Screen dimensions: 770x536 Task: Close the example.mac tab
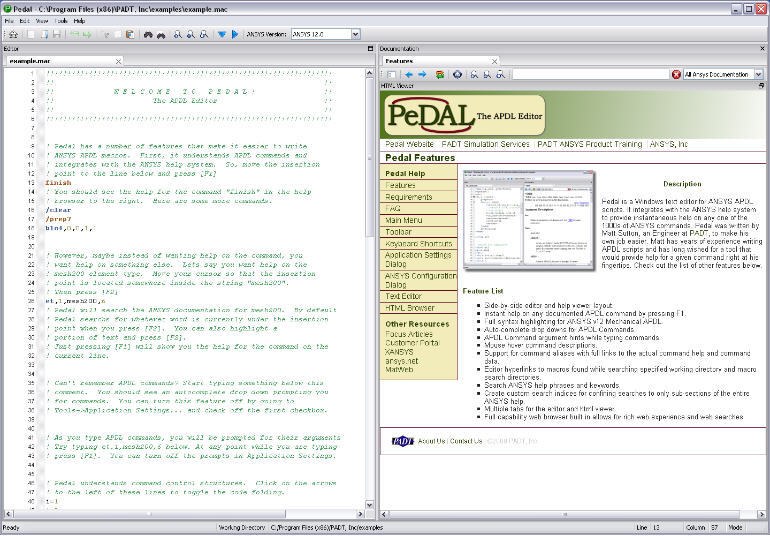tap(118, 61)
